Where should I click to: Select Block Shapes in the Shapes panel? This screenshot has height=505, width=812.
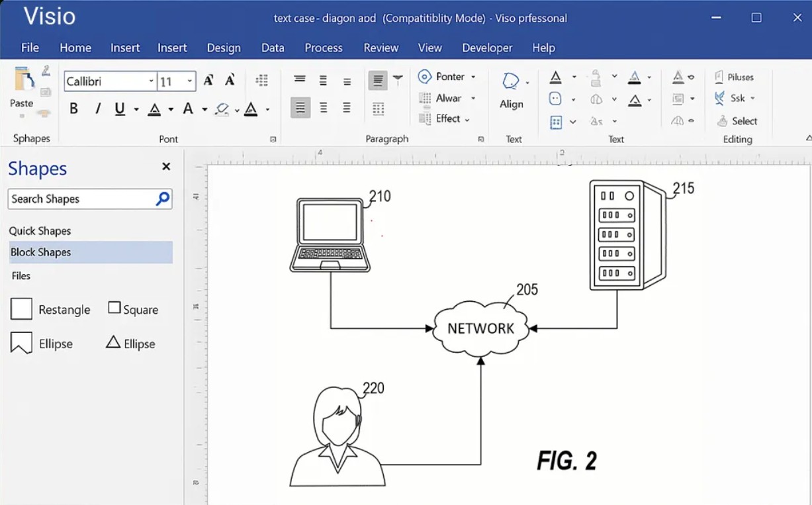41,252
